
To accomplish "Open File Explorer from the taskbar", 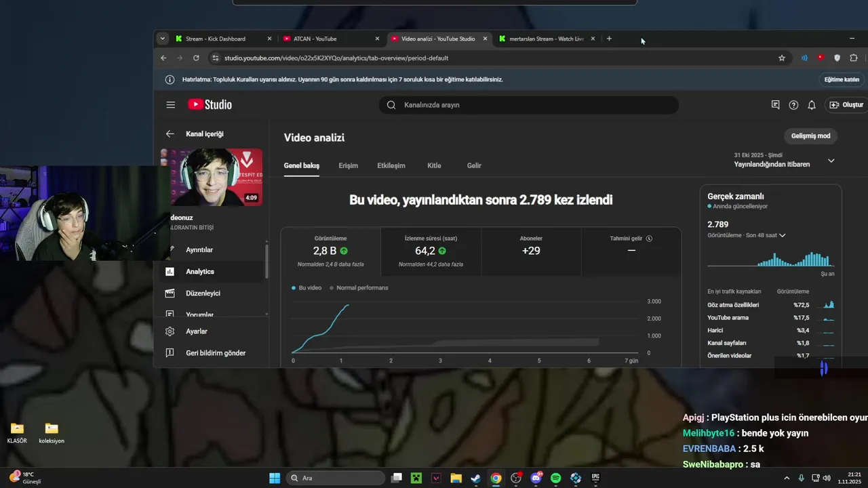I will (x=456, y=478).
